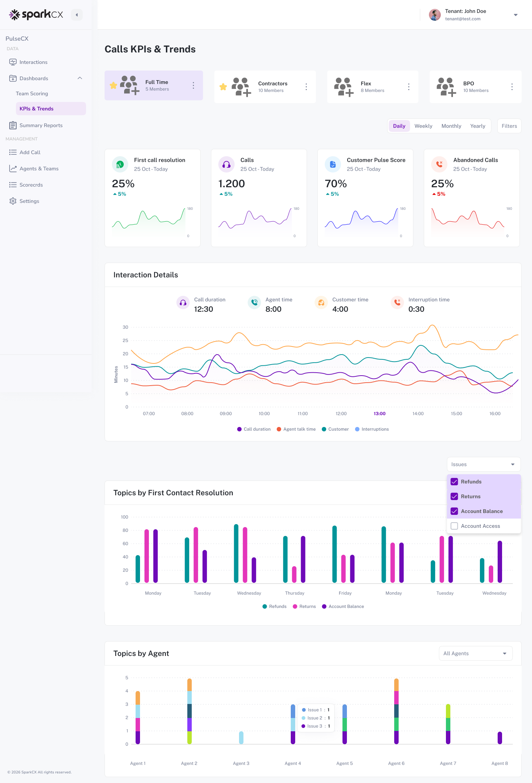Click the Filters button
This screenshot has width=532, height=783.
[509, 126]
